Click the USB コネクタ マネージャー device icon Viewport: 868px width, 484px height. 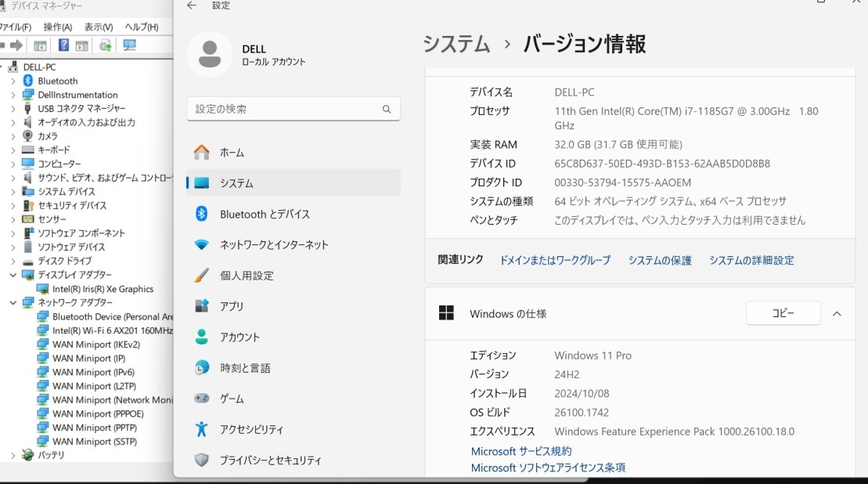click(27, 109)
